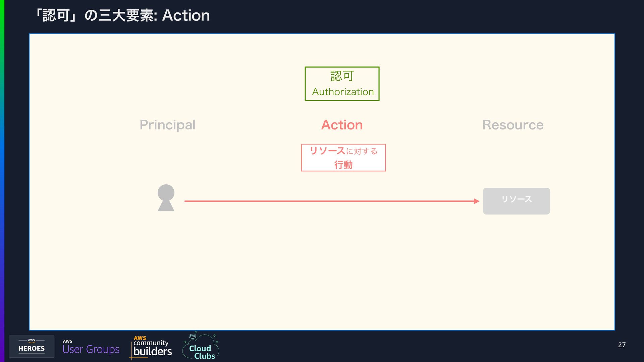
Task: Click the AWS Heroes logo badge
Action: point(32,346)
